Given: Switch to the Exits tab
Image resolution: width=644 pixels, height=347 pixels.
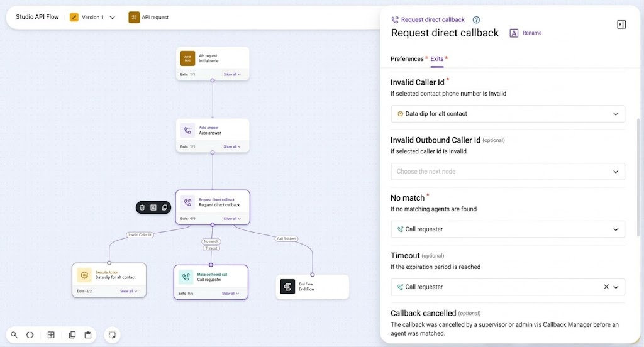Looking at the screenshot, I should point(436,58).
